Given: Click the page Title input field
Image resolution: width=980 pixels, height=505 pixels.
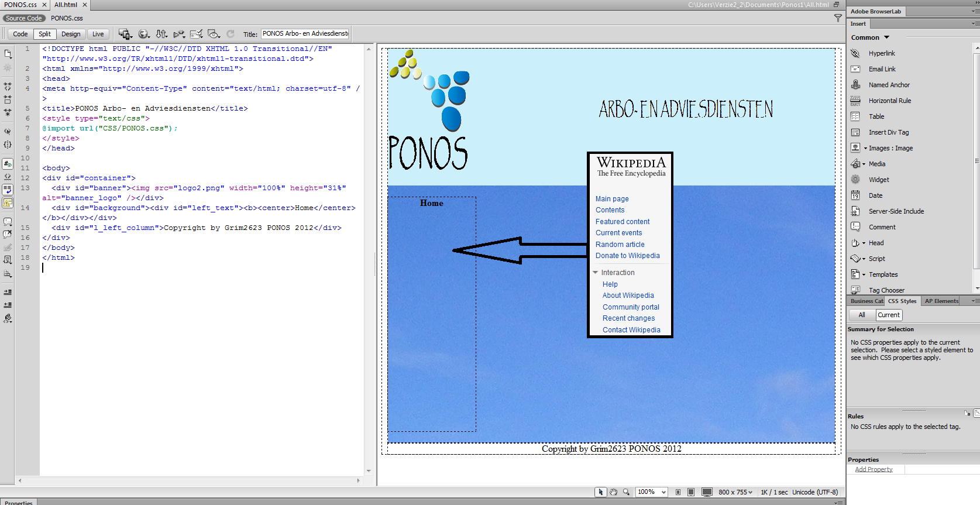Looking at the screenshot, I should click(305, 34).
